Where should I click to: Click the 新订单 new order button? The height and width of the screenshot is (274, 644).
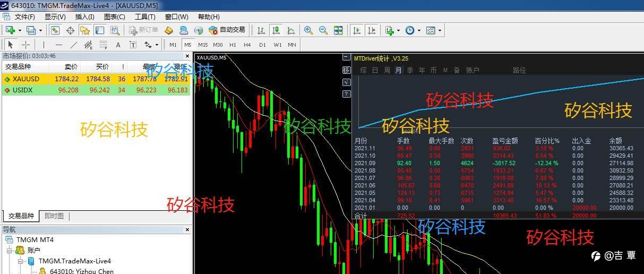(144, 30)
